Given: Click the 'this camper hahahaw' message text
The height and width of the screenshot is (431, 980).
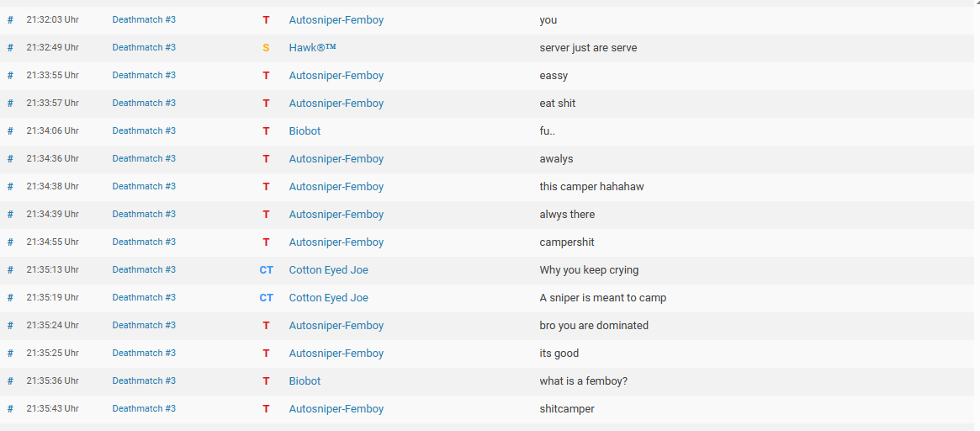Looking at the screenshot, I should click(x=591, y=186).
